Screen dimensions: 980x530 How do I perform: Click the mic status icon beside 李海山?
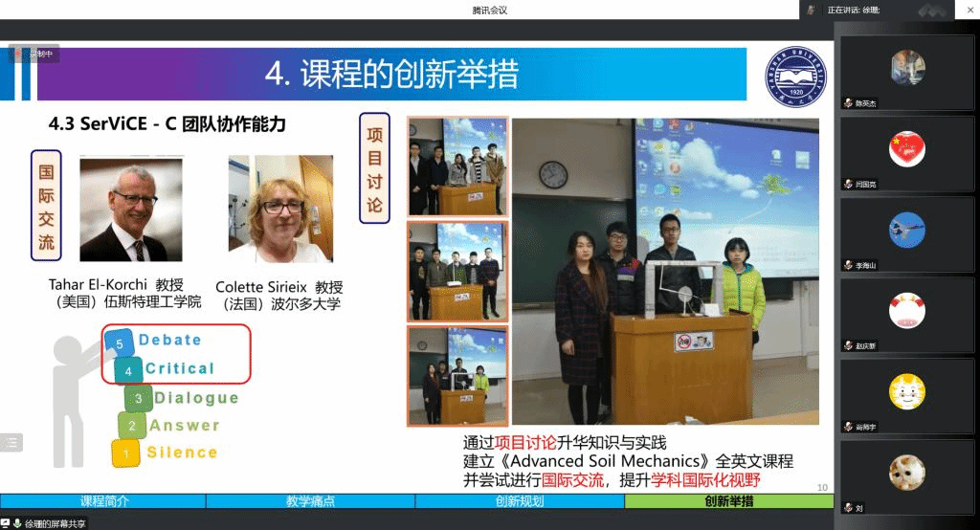click(848, 265)
